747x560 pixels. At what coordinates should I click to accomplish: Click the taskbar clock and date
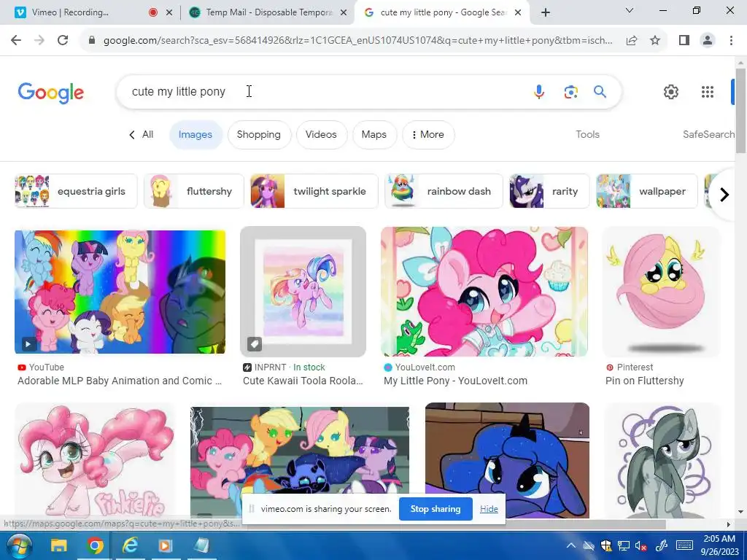click(719, 545)
